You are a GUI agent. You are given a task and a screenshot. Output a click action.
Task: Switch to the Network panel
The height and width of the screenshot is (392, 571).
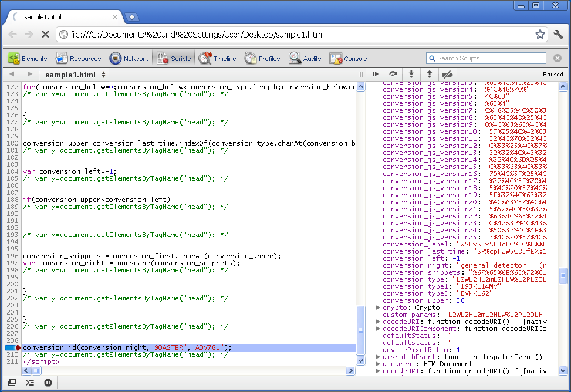pyautogui.click(x=129, y=59)
